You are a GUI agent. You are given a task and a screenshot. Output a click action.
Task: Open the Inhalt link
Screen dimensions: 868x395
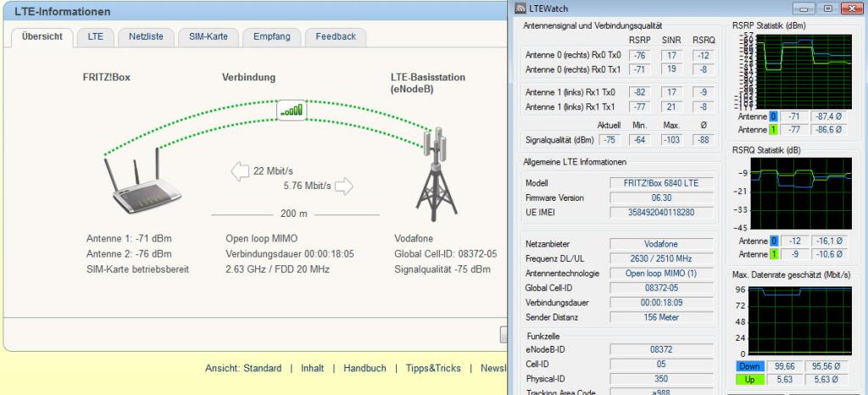click(x=312, y=368)
